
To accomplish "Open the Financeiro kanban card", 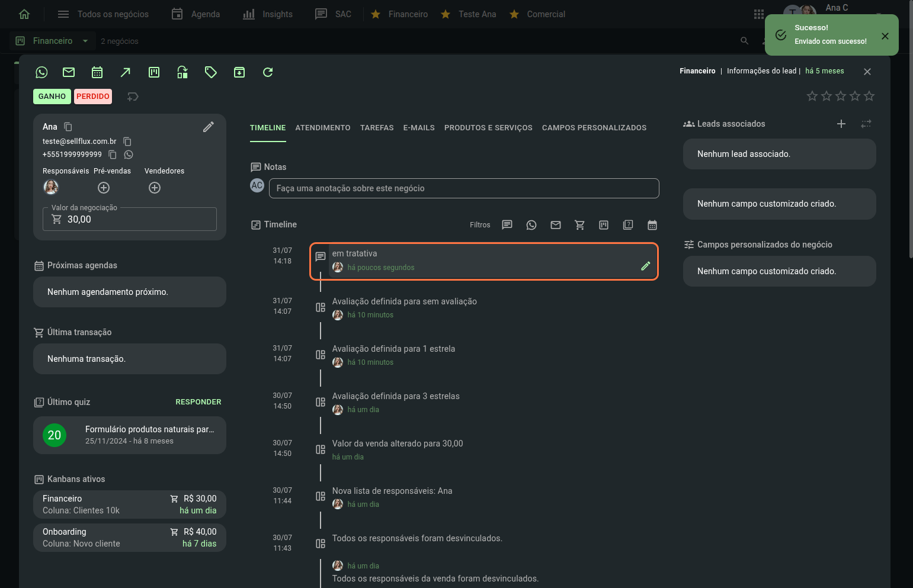I will click(130, 505).
